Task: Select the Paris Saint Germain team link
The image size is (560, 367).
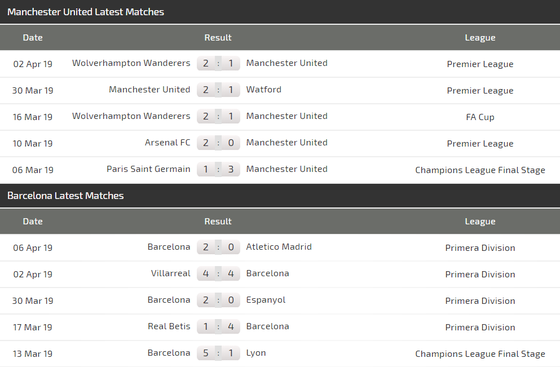Action: click(148, 169)
